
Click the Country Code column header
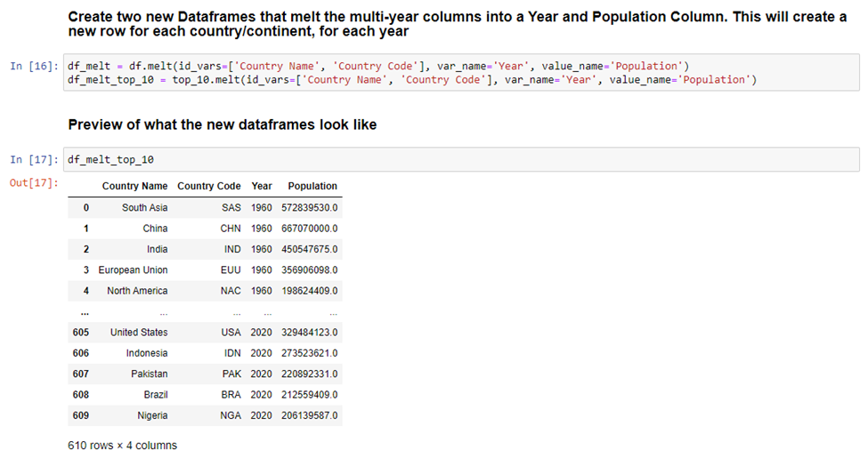tap(208, 186)
